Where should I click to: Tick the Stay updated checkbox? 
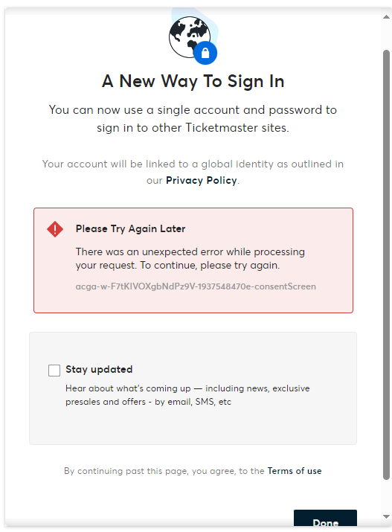pos(54,370)
